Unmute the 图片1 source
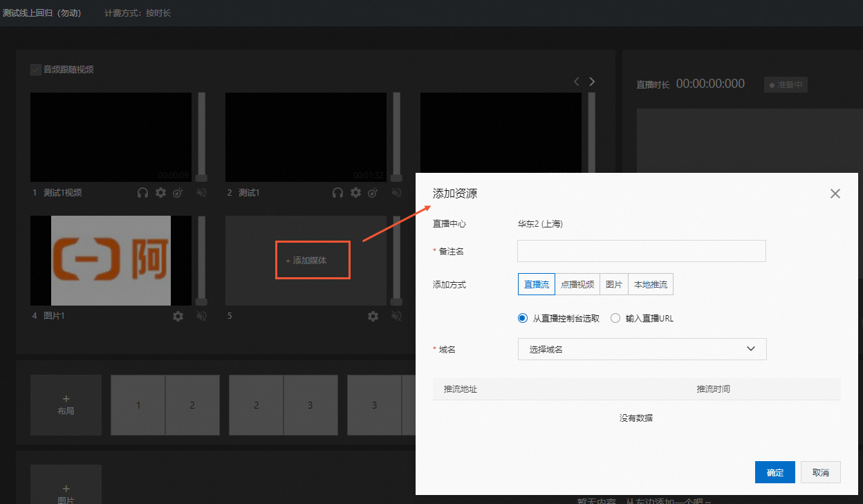 coord(201,316)
